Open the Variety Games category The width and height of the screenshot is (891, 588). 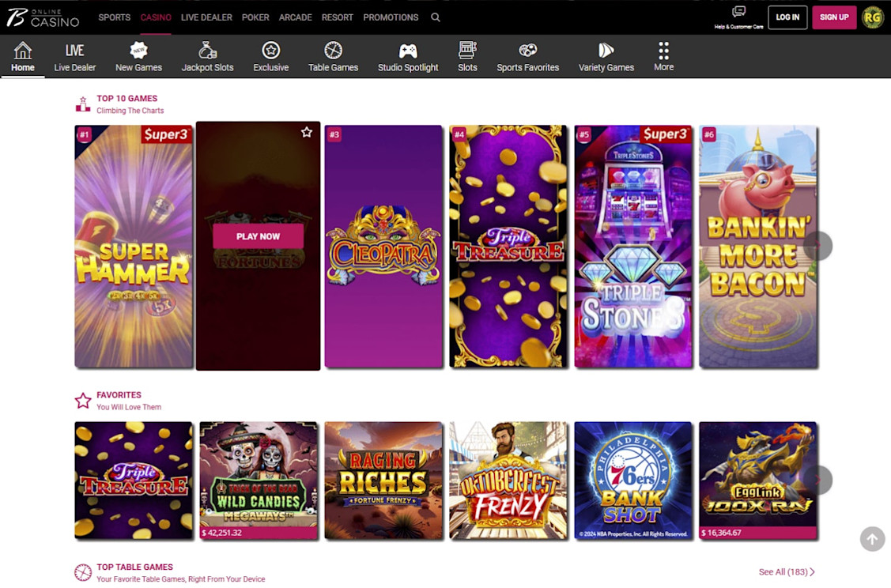coord(606,57)
